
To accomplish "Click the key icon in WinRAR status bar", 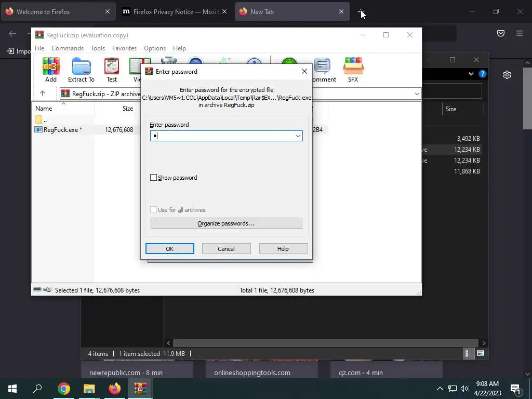I will (47, 290).
